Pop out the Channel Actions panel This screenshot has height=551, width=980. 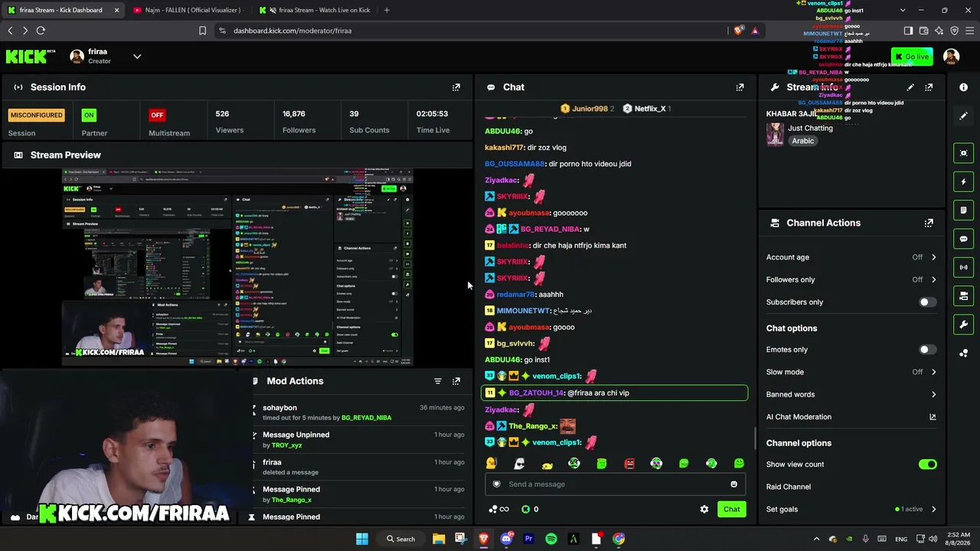tap(929, 223)
